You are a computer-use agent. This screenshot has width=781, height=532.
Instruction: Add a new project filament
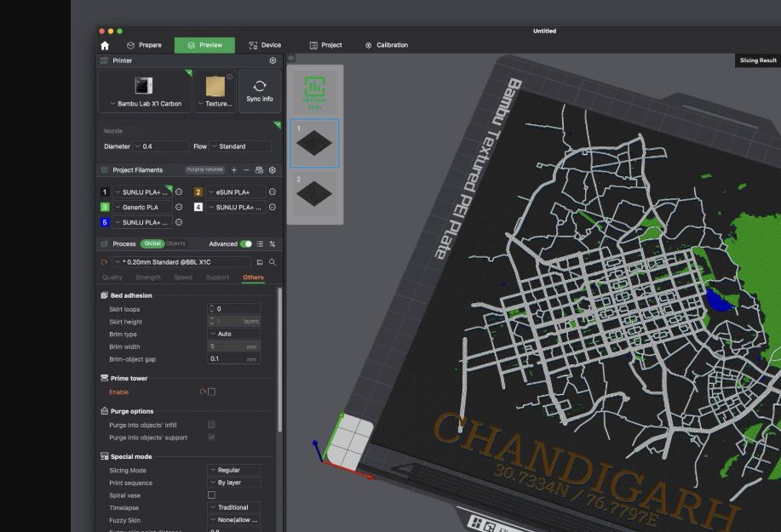234,170
